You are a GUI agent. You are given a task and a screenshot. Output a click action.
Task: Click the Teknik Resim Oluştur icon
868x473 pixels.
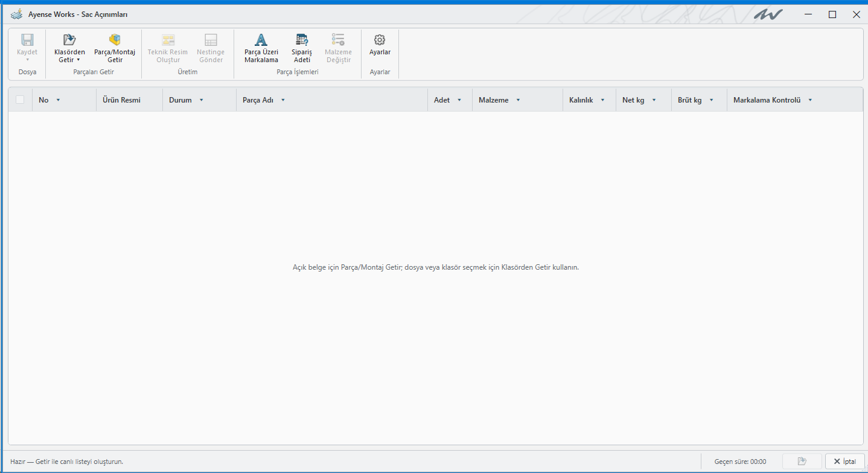point(168,40)
